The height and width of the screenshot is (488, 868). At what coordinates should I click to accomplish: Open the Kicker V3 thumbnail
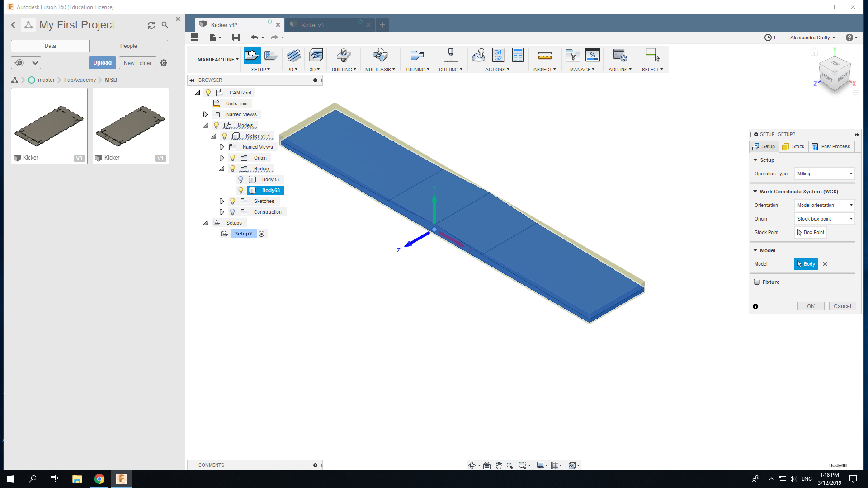tap(49, 126)
